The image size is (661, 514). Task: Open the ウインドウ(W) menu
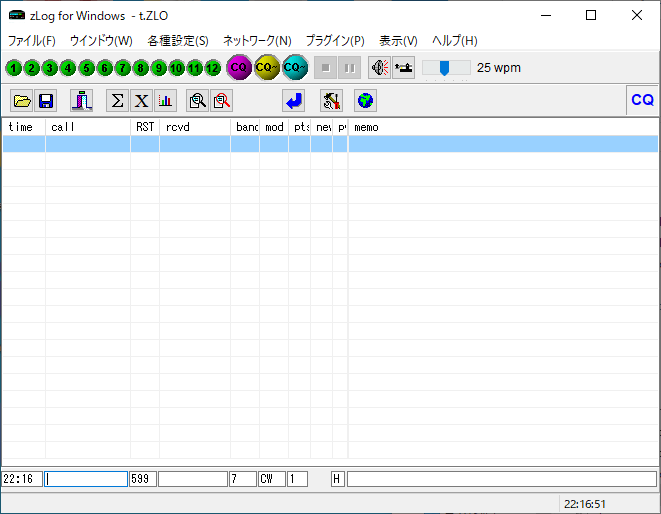[x=101, y=41]
